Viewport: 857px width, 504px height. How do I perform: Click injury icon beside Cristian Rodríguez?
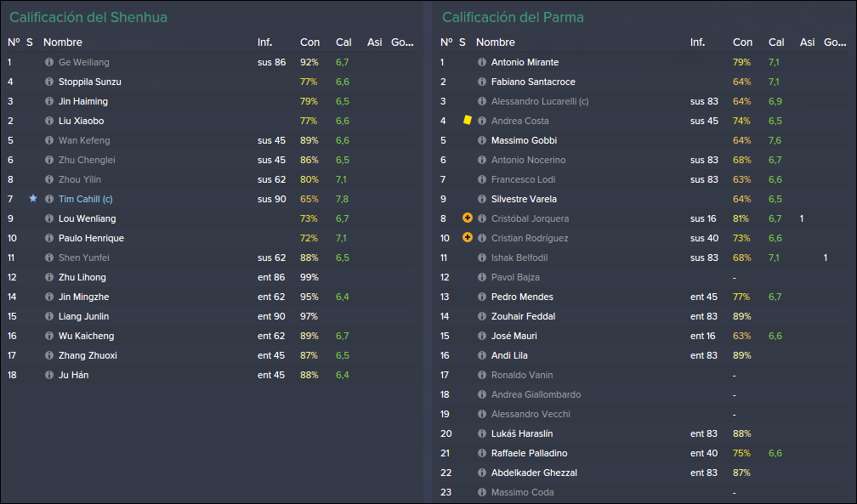coord(468,238)
